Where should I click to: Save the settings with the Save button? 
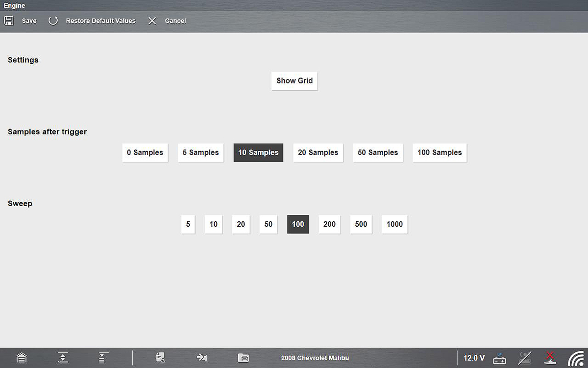(x=22, y=21)
